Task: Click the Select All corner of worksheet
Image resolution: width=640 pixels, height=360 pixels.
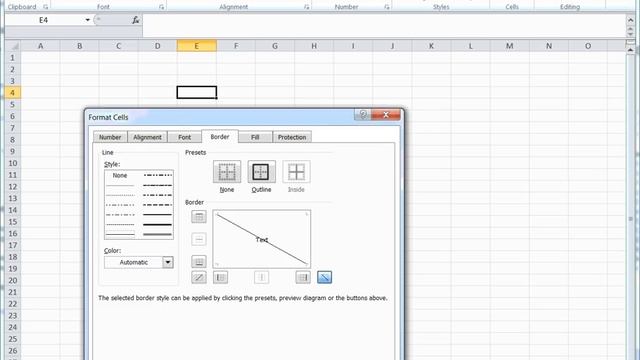Action: (13, 46)
